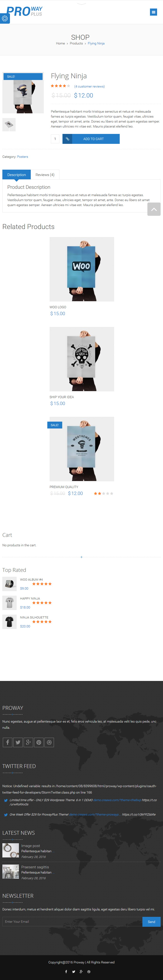The height and width of the screenshot is (980, 163).
Task: Open the Pinterest boxed icon
Action: point(39,742)
